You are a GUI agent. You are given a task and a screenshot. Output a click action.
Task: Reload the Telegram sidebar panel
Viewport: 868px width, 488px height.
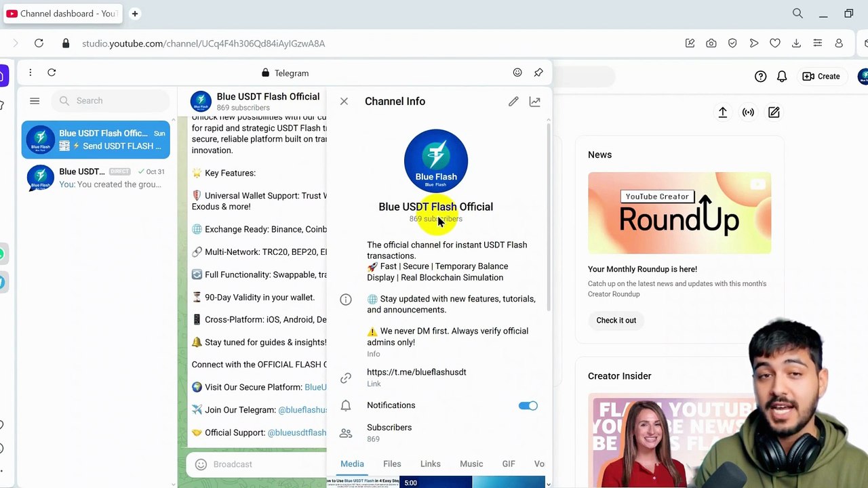click(52, 73)
